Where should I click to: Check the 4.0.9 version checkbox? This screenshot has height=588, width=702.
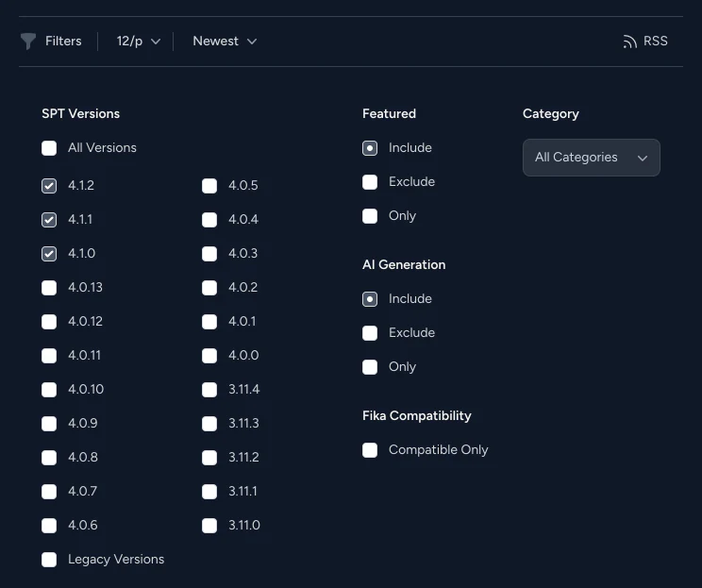tap(49, 424)
